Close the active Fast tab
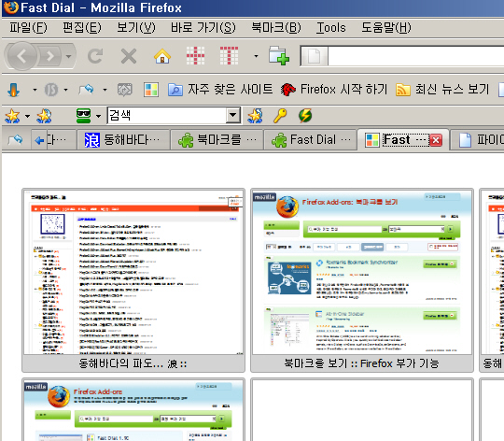The image size is (504, 441). (436, 140)
